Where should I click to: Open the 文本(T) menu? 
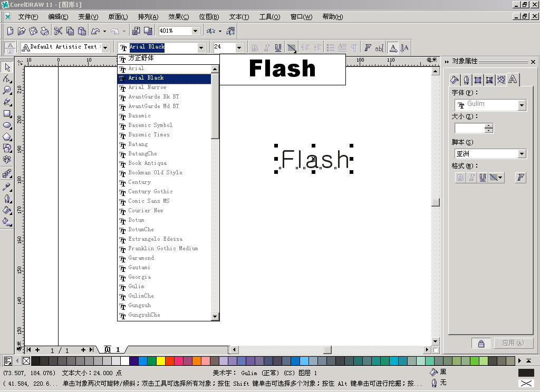point(239,17)
